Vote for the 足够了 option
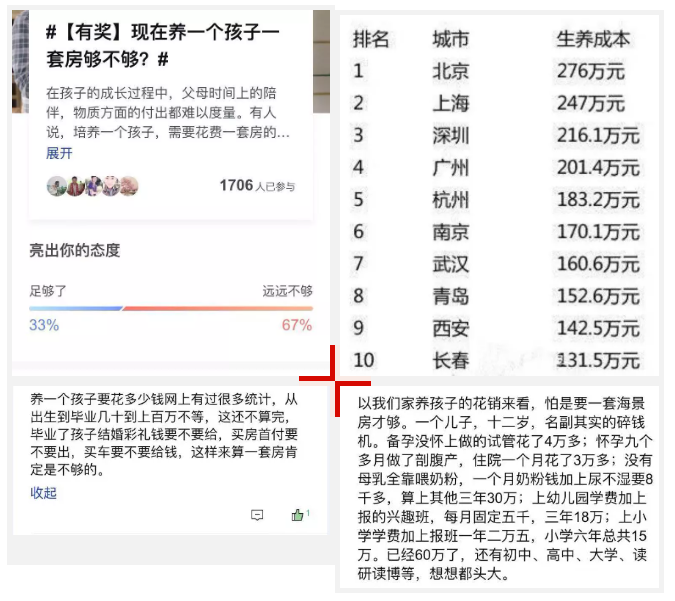The height and width of the screenshot is (601, 675). (46, 291)
